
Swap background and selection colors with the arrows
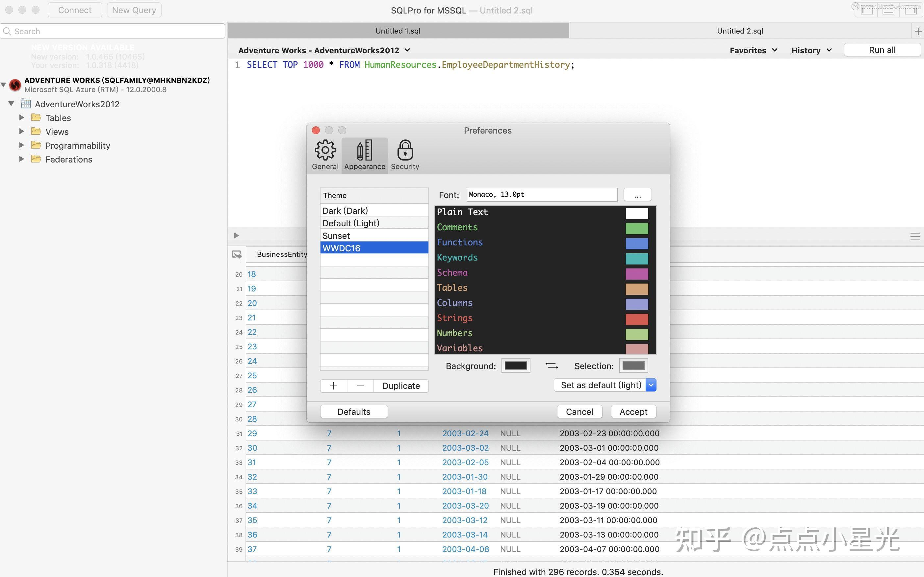point(551,365)
